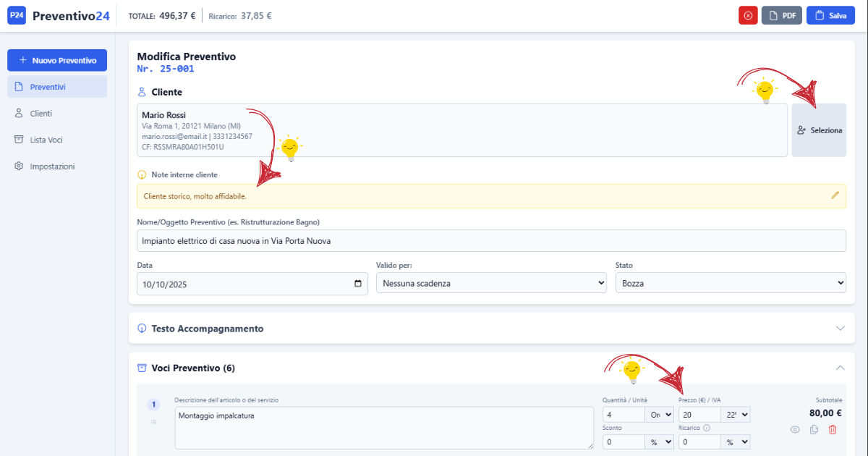Viewport: 868px width, 456px height.
Task: Open the calendar picker in Data field
Action: [x=358, y=284]
